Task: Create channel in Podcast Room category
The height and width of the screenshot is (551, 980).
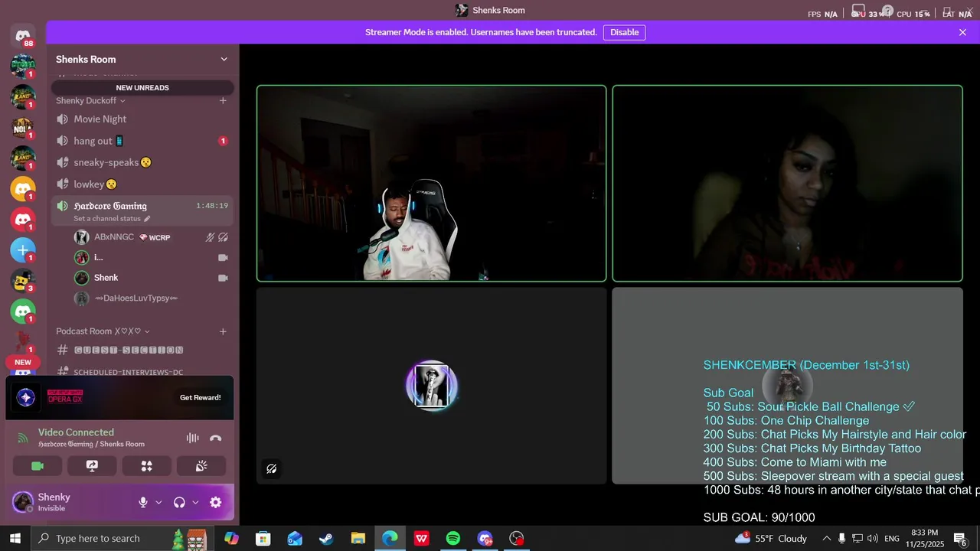Action: [x=223, y=331]
